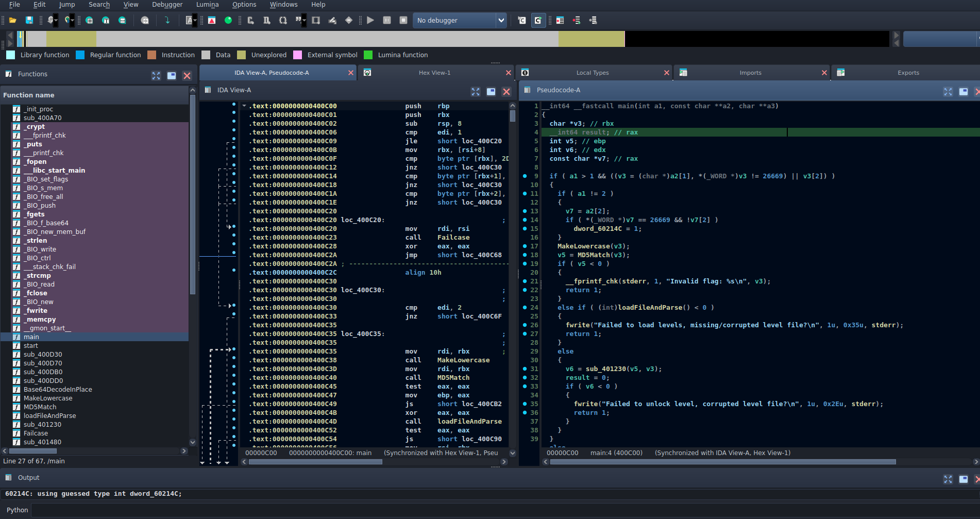Click the pause process toolbar button
Viewport: 980px width, 519px height.
tap(387, 20)
